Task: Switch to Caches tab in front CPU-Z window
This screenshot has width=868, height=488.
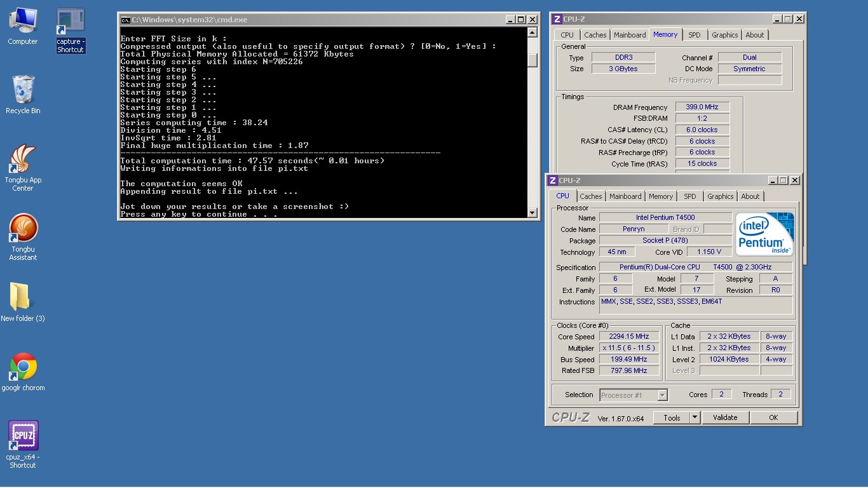Action: click(x=590, y=196)
